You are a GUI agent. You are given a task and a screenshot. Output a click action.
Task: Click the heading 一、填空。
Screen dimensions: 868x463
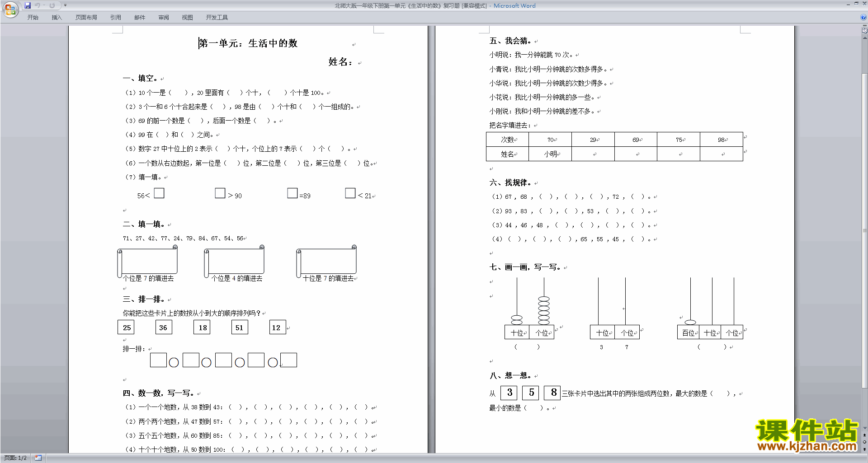140,78
